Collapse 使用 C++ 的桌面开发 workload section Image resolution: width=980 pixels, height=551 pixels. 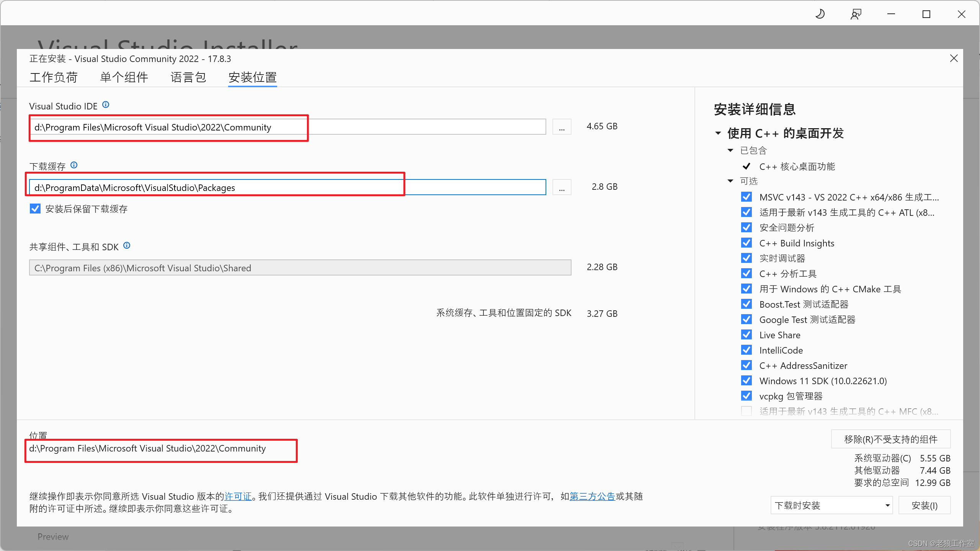718,134
